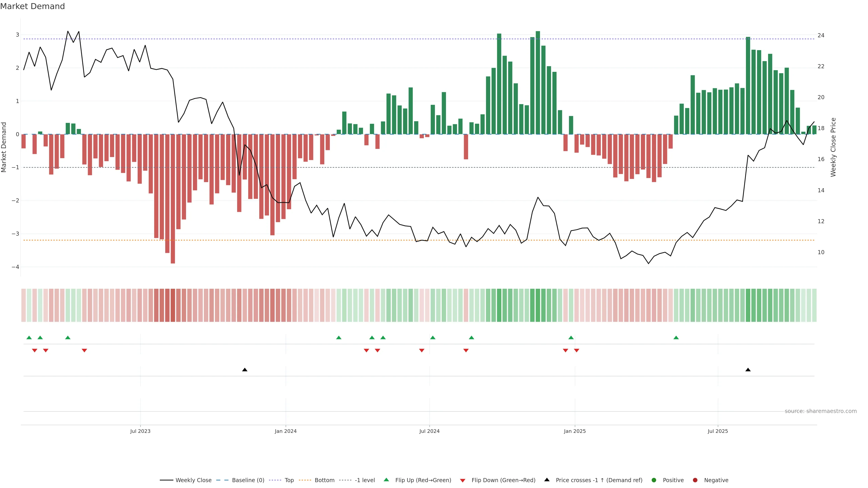Click red Flip Down legend triangle icon

click(x=463, y=480)
